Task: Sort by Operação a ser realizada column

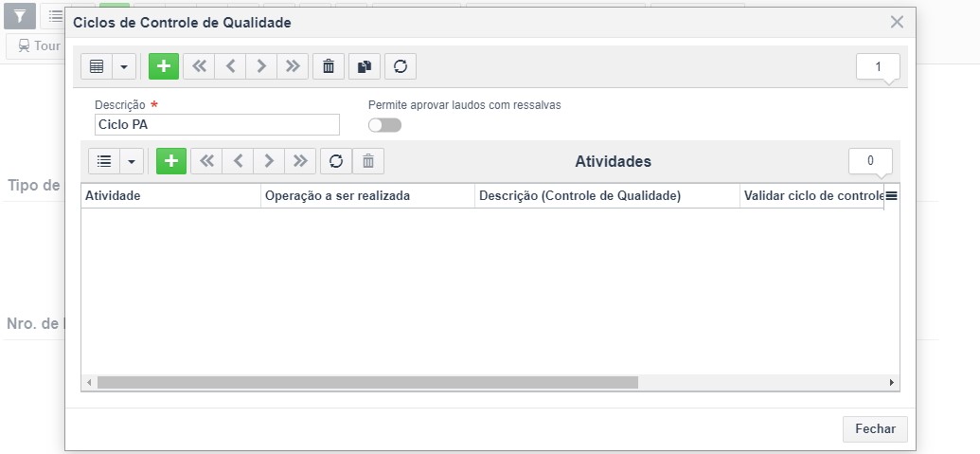Action: pos(367,196)
